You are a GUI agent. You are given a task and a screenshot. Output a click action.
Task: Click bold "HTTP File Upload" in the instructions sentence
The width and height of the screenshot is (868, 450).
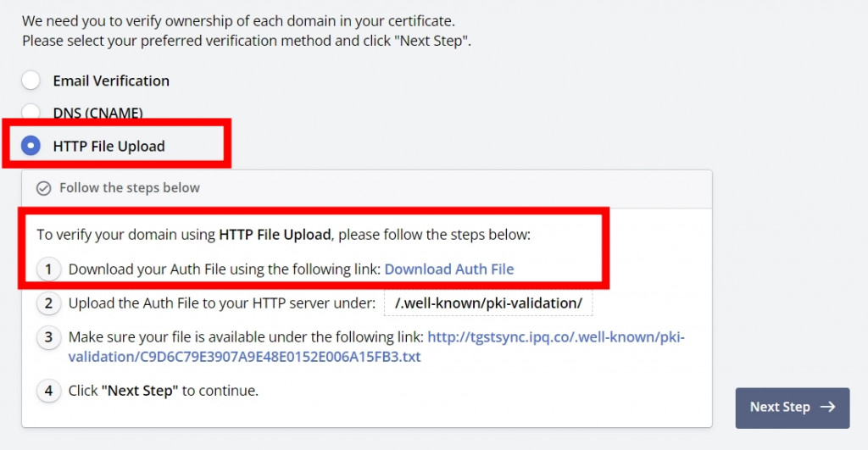tap(275, 235)
